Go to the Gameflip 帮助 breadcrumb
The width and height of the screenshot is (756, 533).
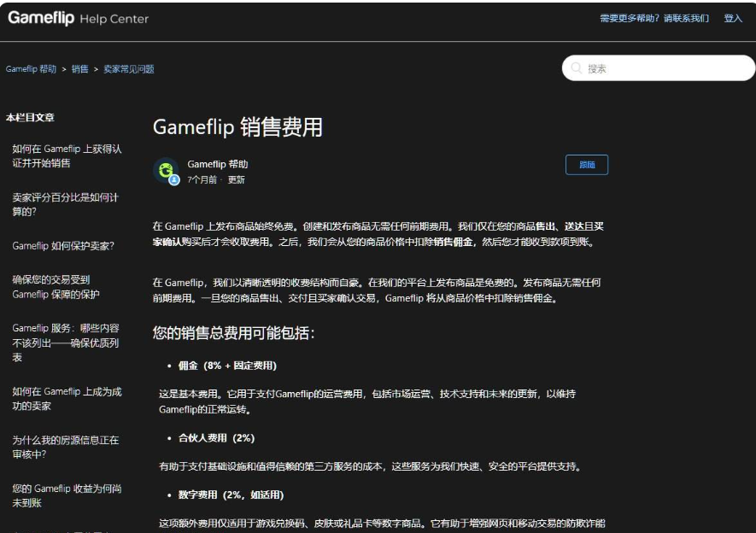click(31, 69)
